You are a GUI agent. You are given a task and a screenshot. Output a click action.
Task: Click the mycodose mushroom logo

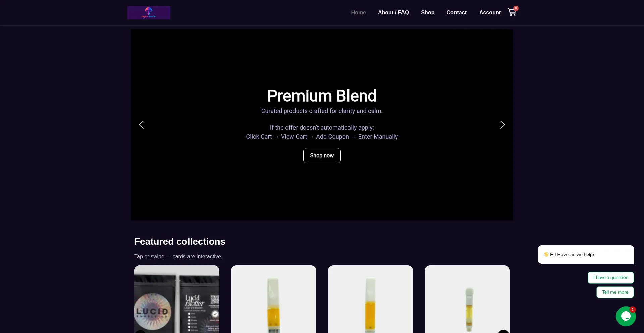pyautogui.click(x=149, y=13)
